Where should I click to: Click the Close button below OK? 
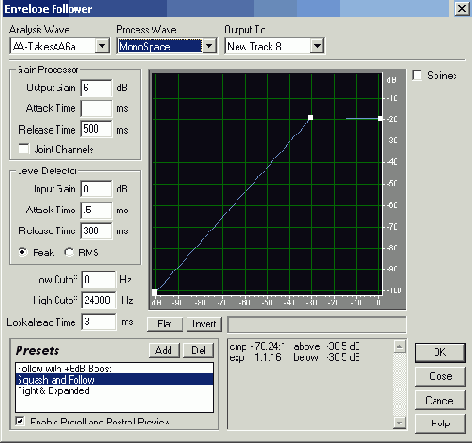[x=440, y=376]
